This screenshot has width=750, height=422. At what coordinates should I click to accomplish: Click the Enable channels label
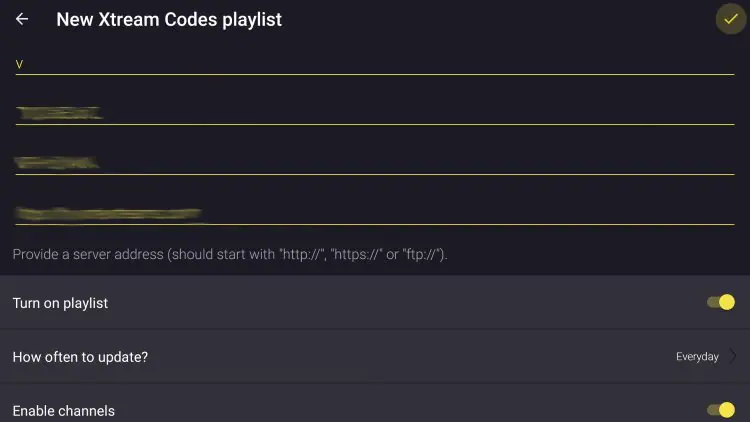pyautogui.click(x=63, y=410)
